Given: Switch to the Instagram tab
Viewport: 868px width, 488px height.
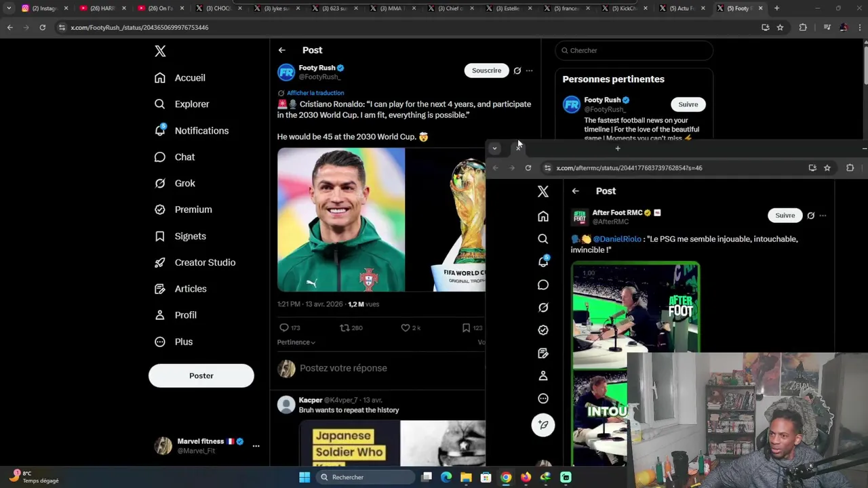Looking at the screenshot, I should pyautogui.click(x=46, y=8).
